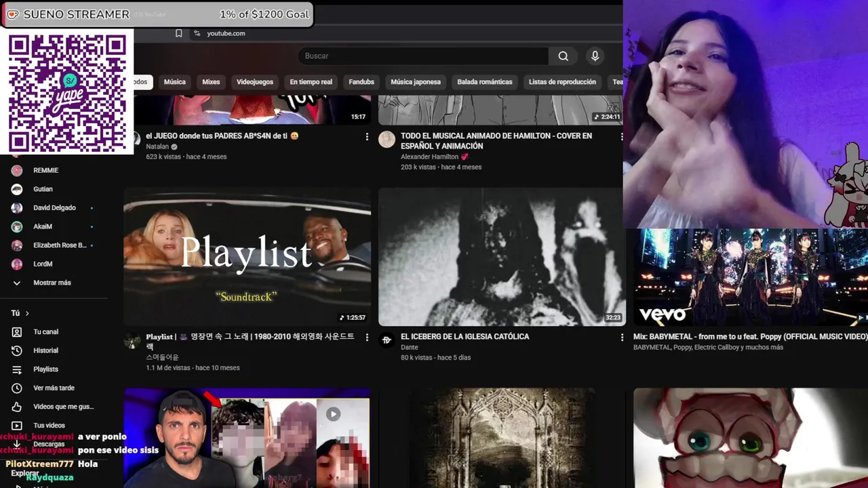Open REMMIE subscription avatar
The image size is (868, 488).
[x=17, y=171]
